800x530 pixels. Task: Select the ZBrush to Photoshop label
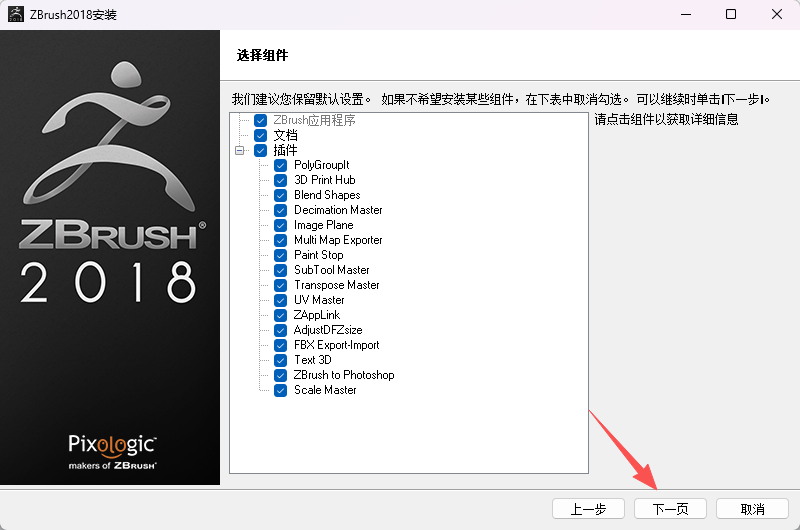344,375
